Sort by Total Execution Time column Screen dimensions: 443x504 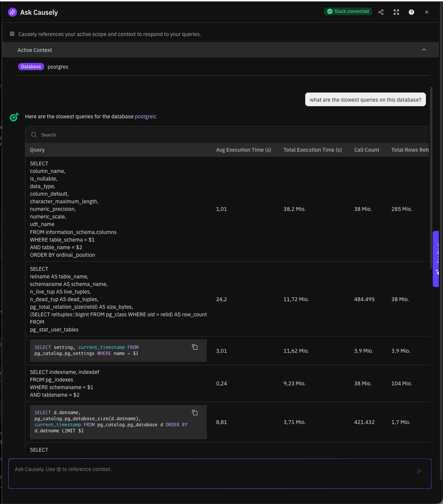pos(312,150)
